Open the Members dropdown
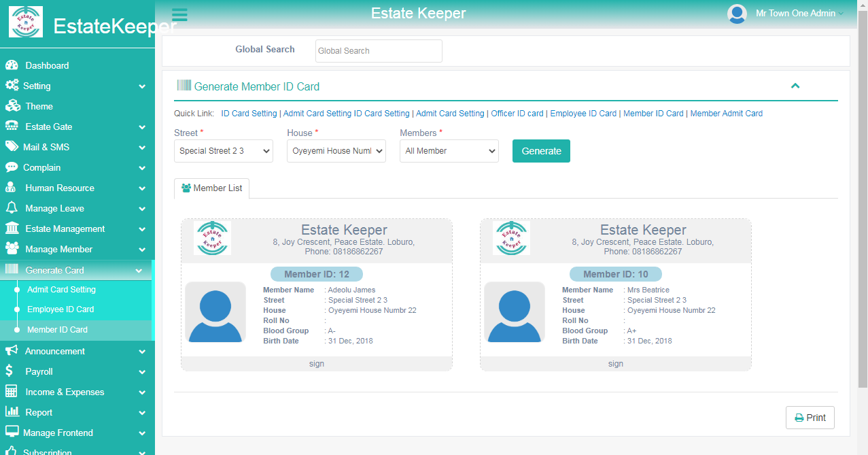The image size is (868, 455). (449, 151)
